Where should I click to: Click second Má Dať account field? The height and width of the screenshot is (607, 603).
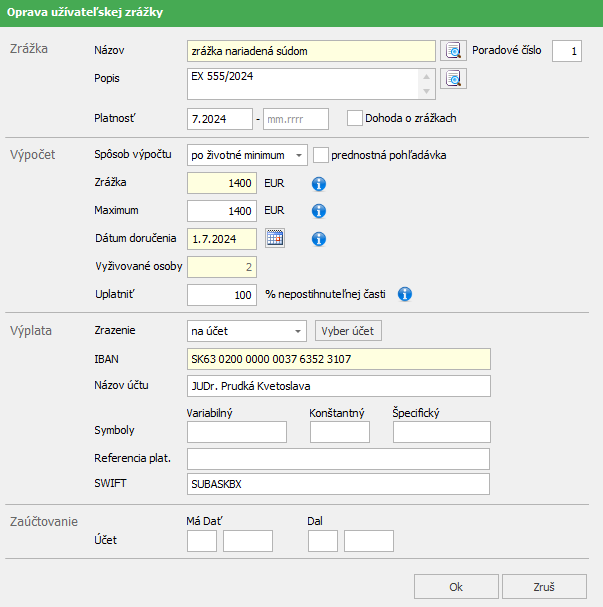248,541
